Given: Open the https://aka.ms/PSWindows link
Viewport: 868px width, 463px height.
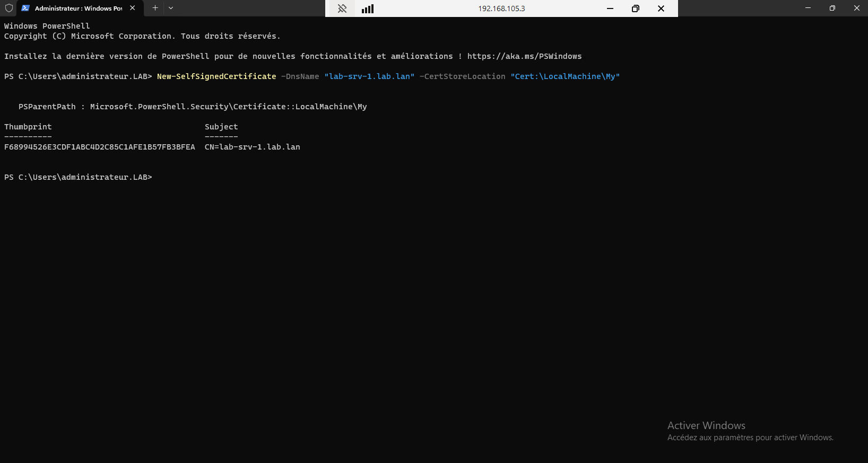Looking at the screenshot, I should coord(524,56).
